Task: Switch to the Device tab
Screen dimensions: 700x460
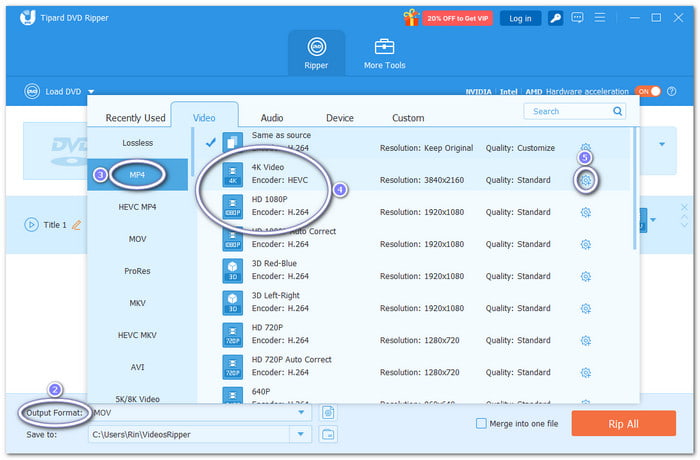Action: coord(340,118)
